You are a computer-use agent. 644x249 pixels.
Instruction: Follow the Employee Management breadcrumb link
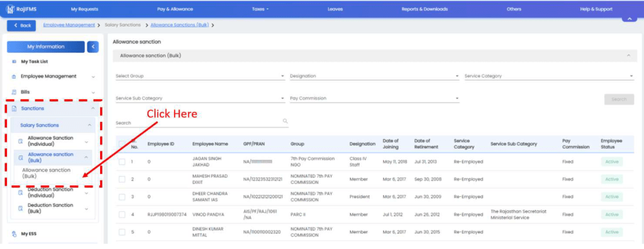(x=69, y=25)
